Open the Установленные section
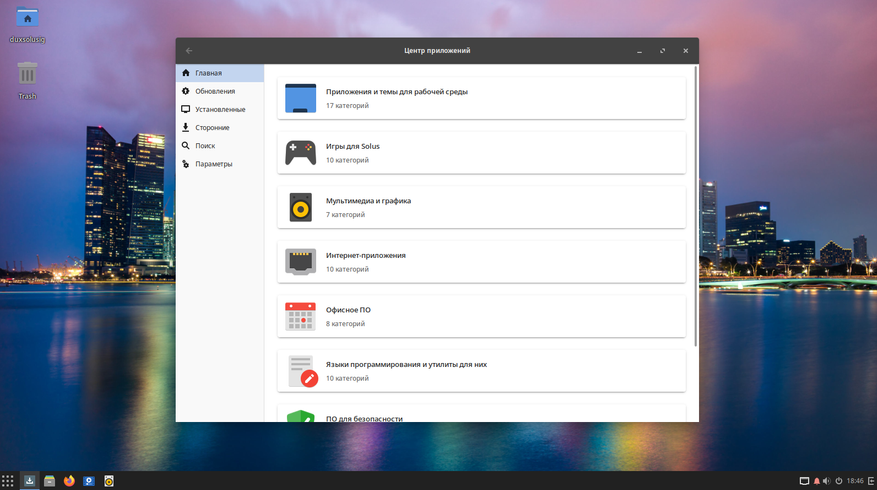The width and height of the screenshot is (877, 490). tap(219, 109)
